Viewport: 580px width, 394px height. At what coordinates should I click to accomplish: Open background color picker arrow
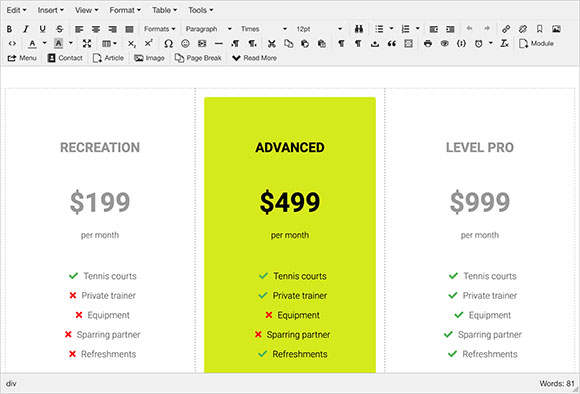(x=71, y=43)
